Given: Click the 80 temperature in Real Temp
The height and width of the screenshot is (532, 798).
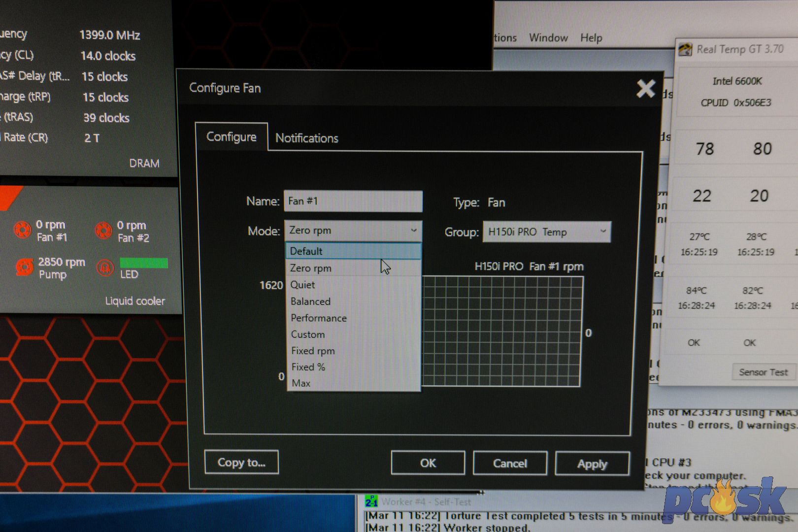Looking at the screenshot, I should [762, 149].
